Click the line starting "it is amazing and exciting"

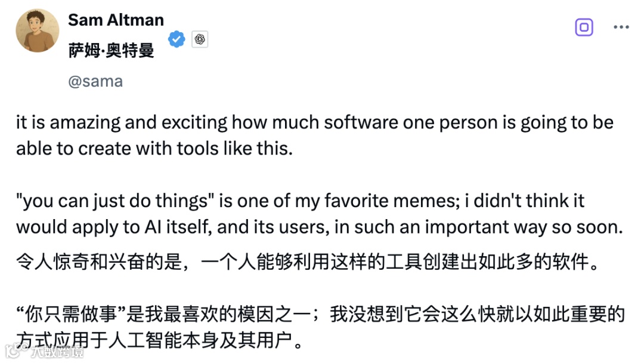[314, 124]
